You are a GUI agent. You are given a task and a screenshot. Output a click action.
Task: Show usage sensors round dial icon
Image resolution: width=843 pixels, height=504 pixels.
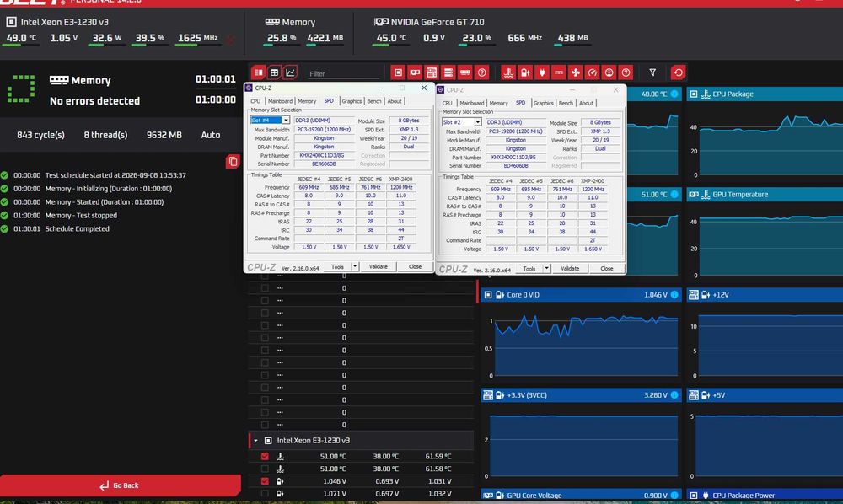609,72
